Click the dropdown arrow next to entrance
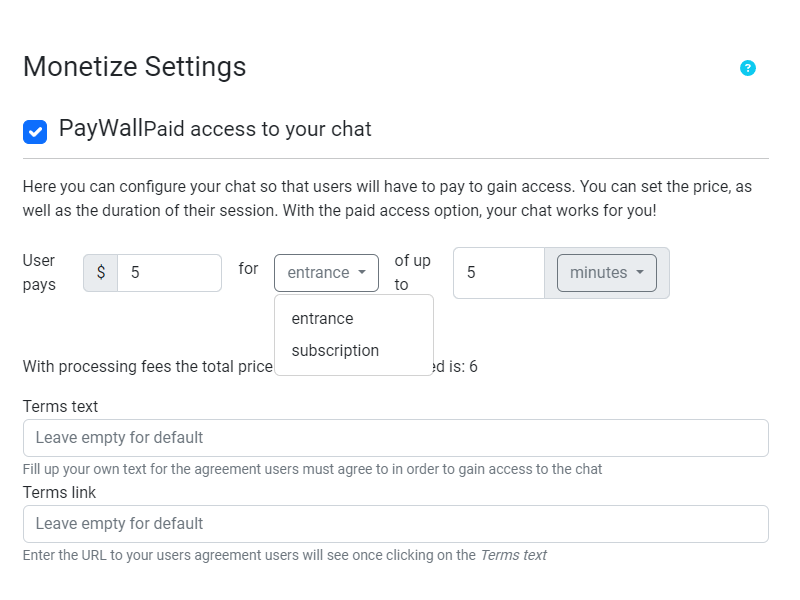800x600 pixels. [363, 272]
